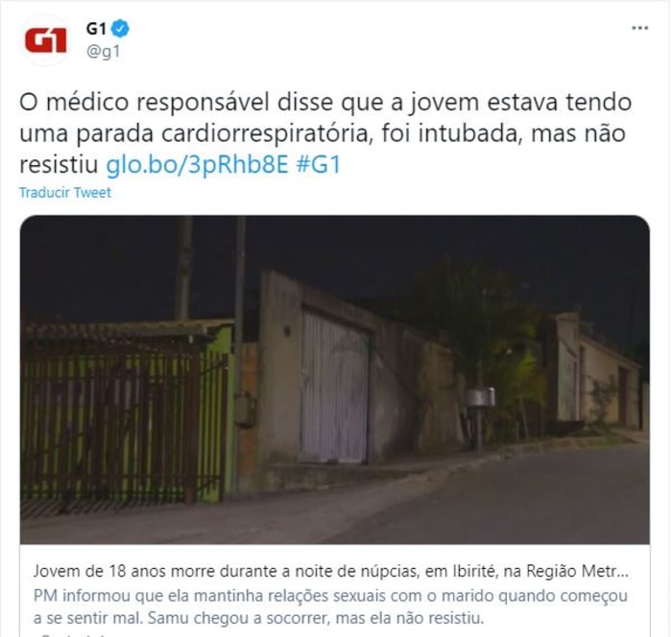The image size is (672, 637).
Task: Open the #G1 hashtag
Action: coord(319,164)
